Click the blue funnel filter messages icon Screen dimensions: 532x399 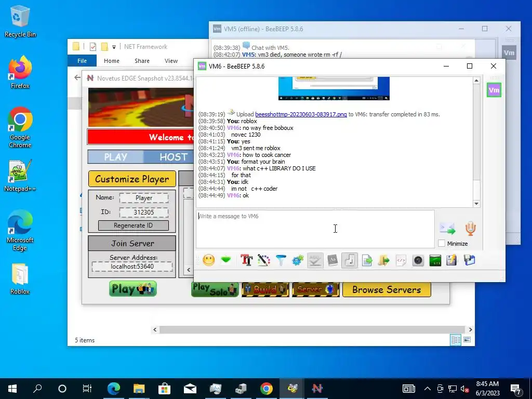(x=281, y=260)
